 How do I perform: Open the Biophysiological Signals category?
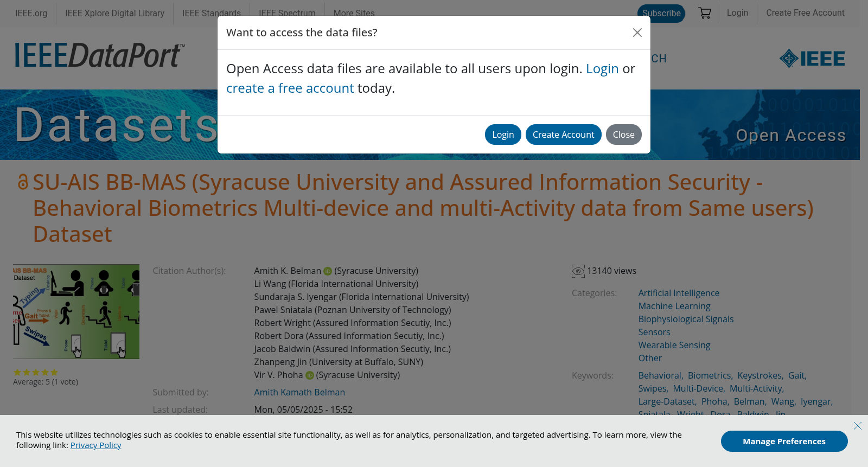[x=686, y=319]
